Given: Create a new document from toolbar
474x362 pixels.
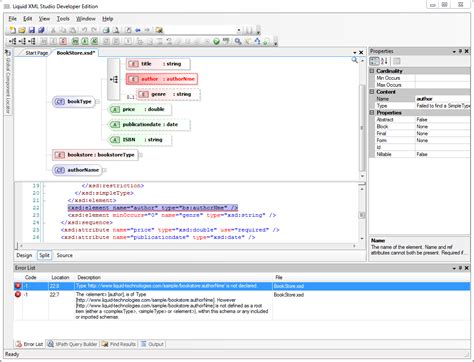Looking at the screenshot, I should click(12, 30).
